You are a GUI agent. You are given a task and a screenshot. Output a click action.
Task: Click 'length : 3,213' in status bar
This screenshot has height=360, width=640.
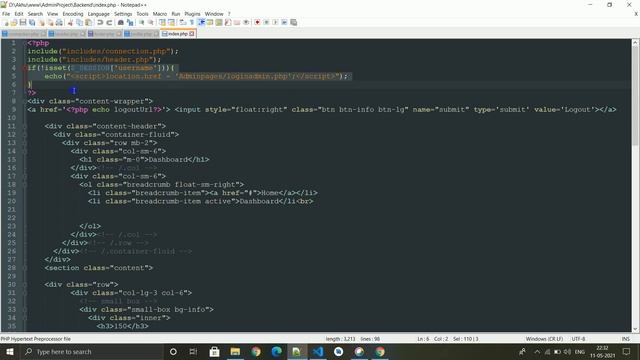point(340,339)
